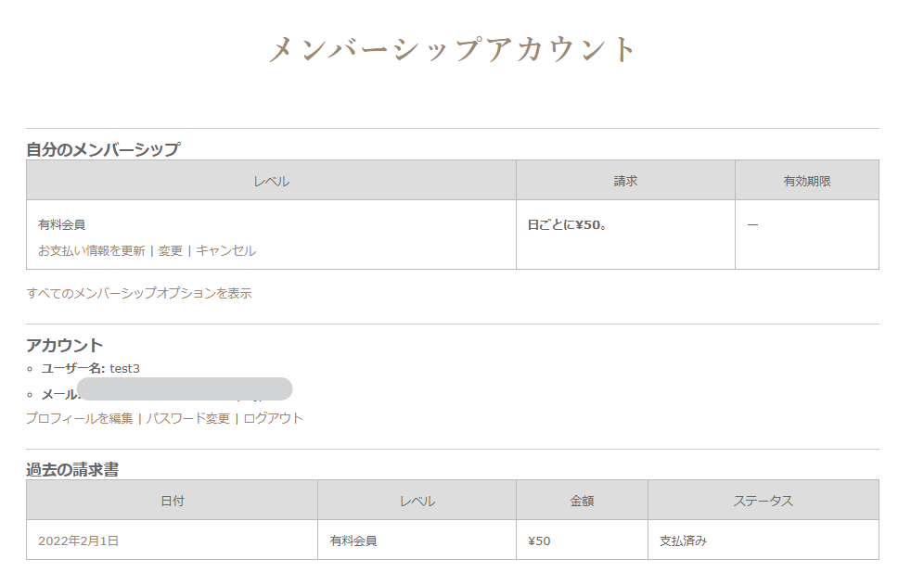Click the 請求 column header
Screen dimensions: 924x585
(625, 181)
